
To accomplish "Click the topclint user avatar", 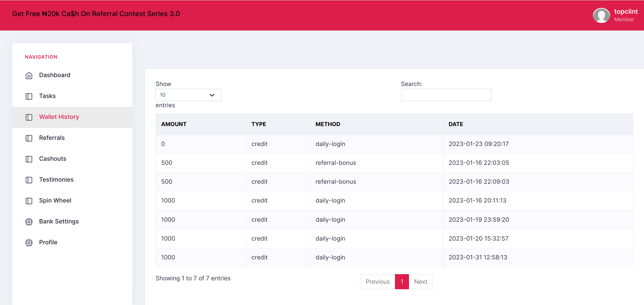I will coord(601,15).
